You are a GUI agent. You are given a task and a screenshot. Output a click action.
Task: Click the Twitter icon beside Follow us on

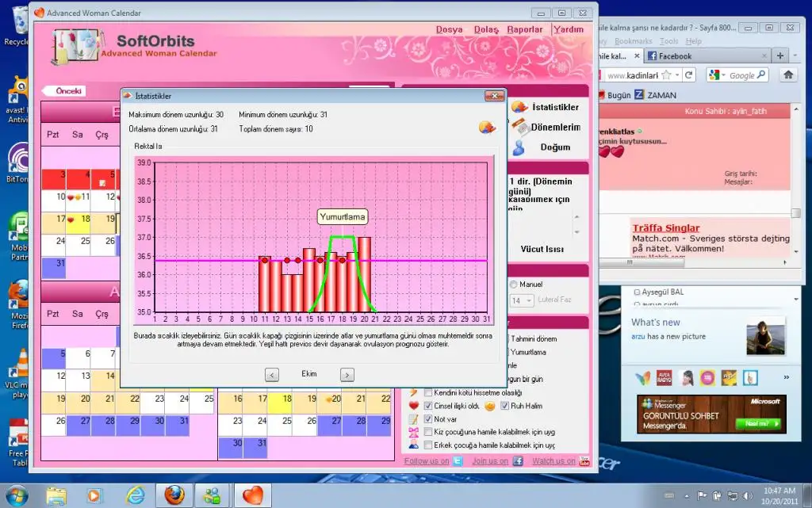(x=458, y=461)
